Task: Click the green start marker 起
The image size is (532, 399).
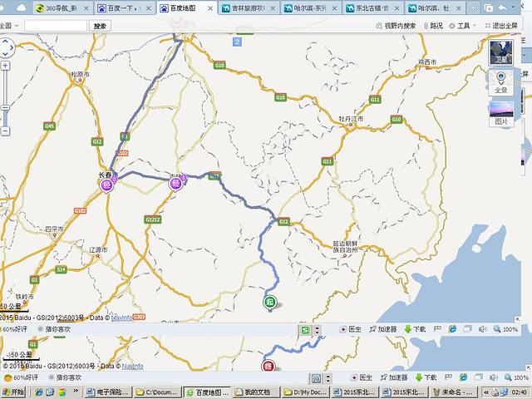Action: click(269, 302)
